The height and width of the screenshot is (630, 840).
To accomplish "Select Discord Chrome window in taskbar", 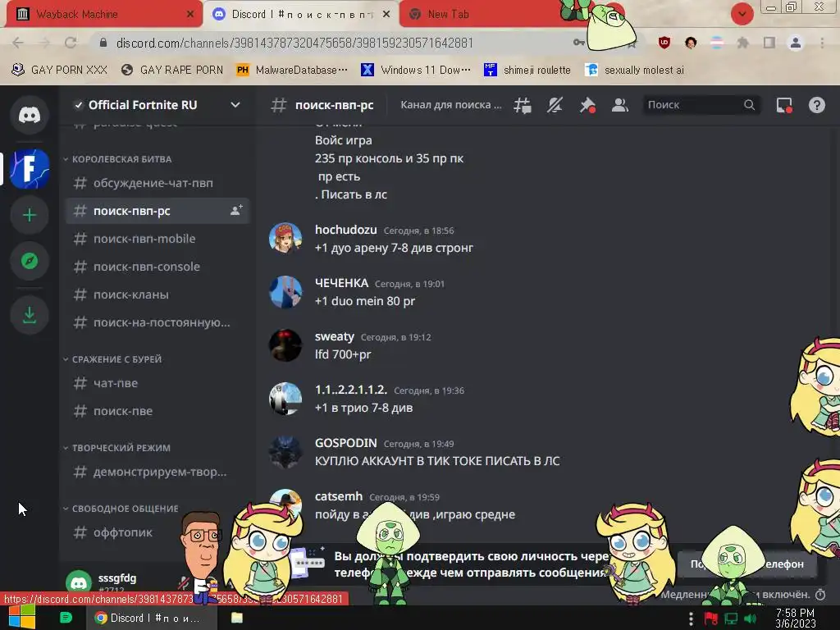I will 151,618.
